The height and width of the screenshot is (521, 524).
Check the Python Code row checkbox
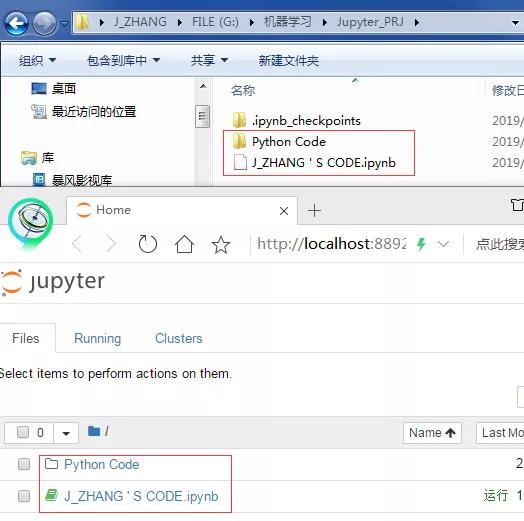click(x=24, y=464)
